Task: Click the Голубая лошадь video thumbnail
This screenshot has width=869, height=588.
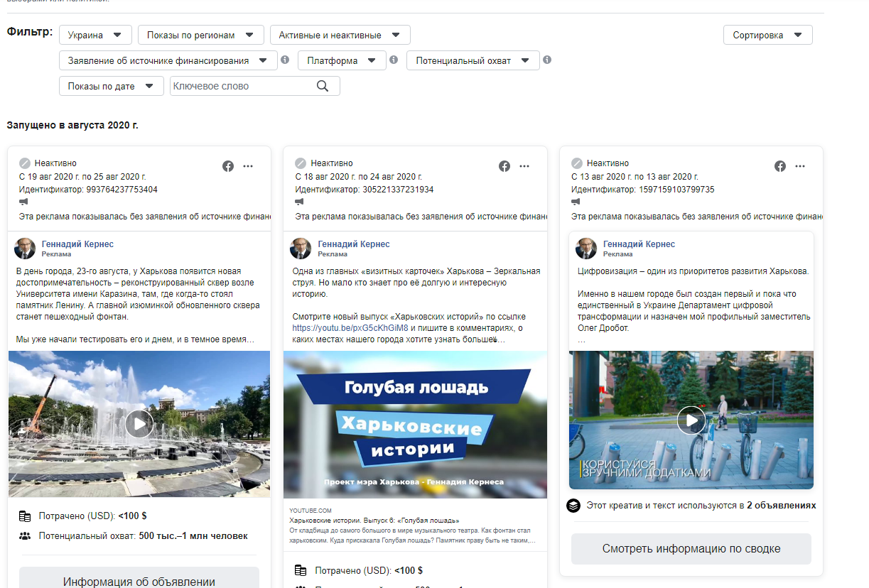Action: pos(415,425)
